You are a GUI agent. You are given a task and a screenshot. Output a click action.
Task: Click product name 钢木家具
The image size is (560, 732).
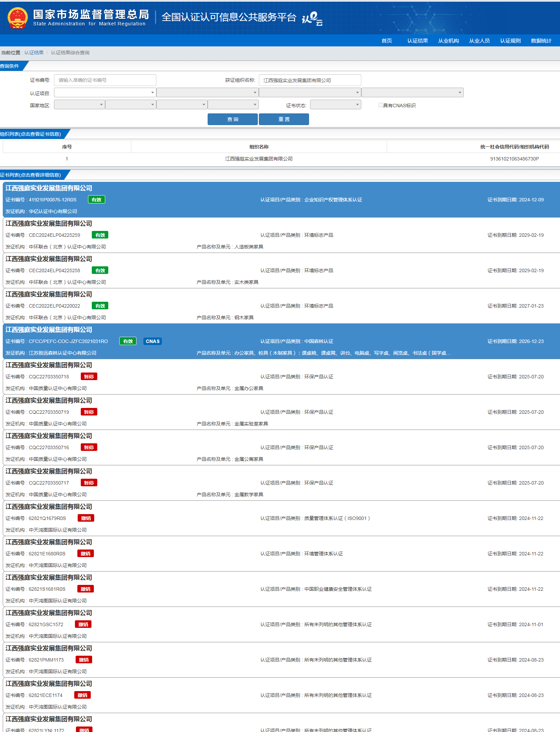pos(244,318)
